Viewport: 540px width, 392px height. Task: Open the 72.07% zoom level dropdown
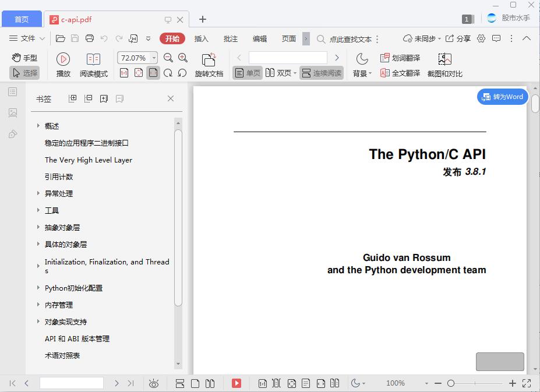tap(137, 58)
